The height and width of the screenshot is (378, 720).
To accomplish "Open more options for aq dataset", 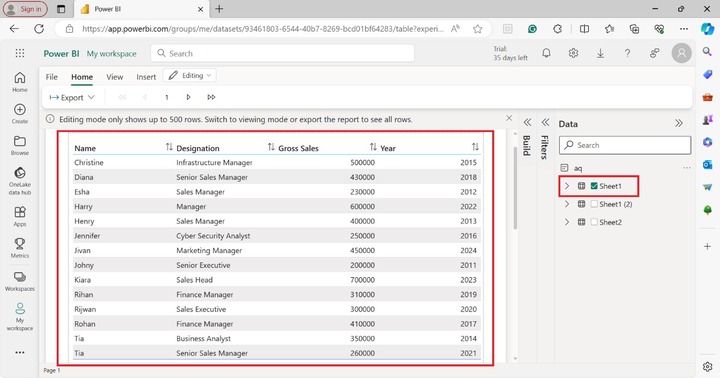I will 686,168.
